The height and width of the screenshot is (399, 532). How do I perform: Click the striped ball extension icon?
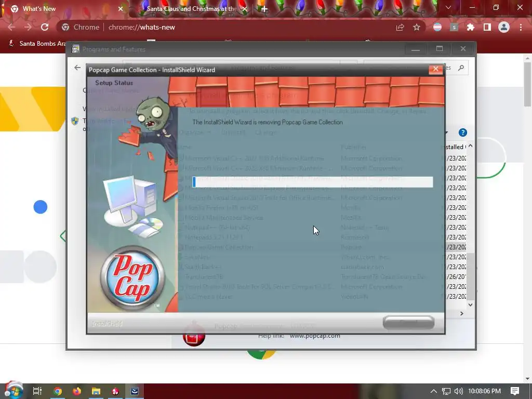point(437,27)
